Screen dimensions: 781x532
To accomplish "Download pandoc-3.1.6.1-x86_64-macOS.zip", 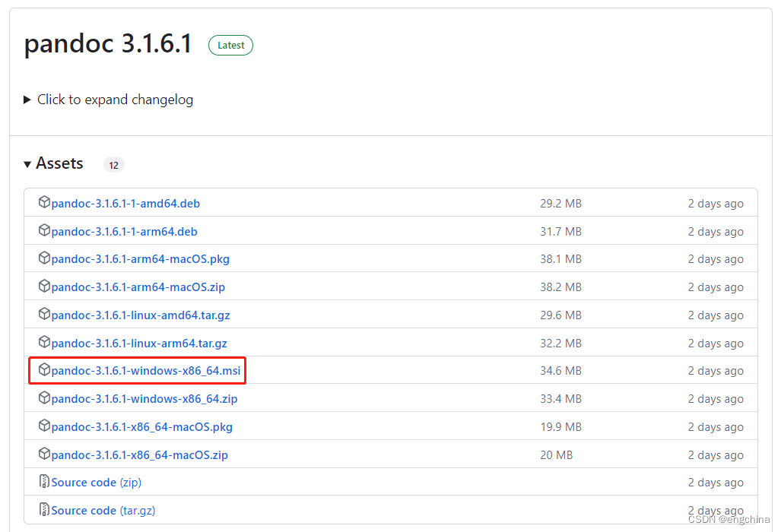I will (139, 455).
